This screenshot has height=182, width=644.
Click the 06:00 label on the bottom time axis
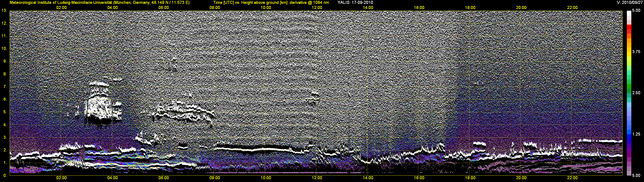(x=164, y=178)
